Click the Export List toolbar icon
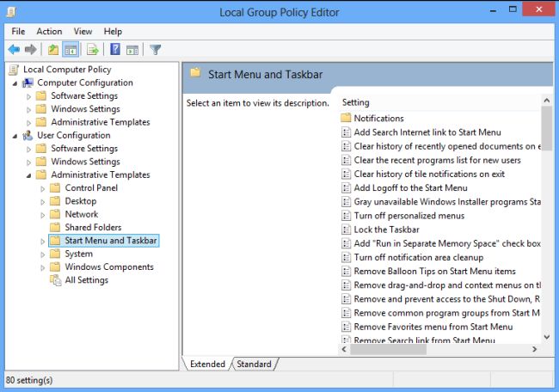 pyautogui.click(x=93, y=49)
